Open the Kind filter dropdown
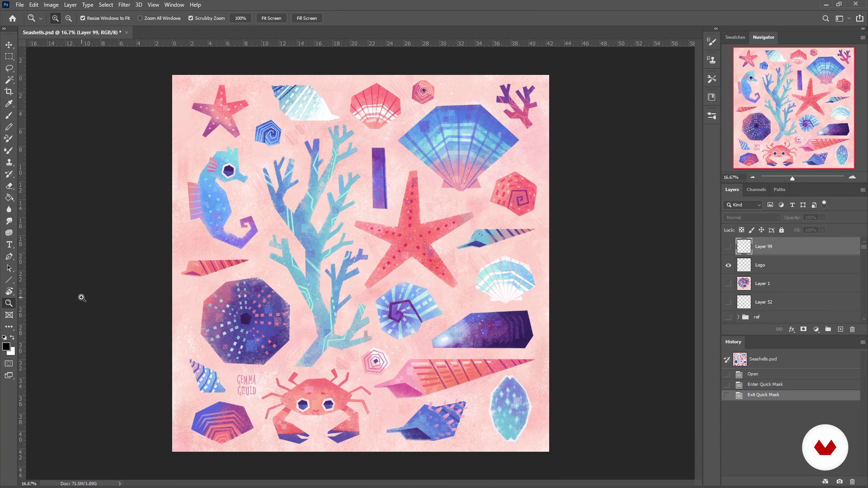This screenshot has height=488, width=868. [x=743, y=205]
